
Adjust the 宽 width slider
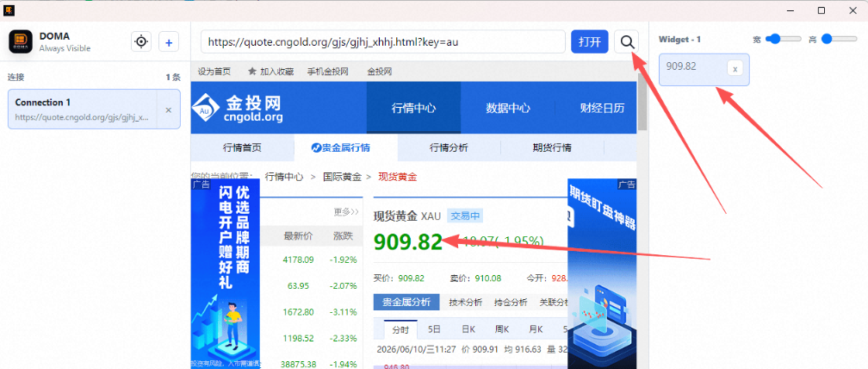[784, 39]
